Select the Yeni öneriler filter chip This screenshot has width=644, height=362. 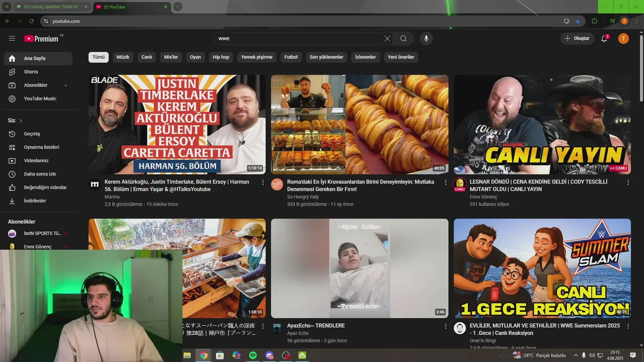[401, 57]
